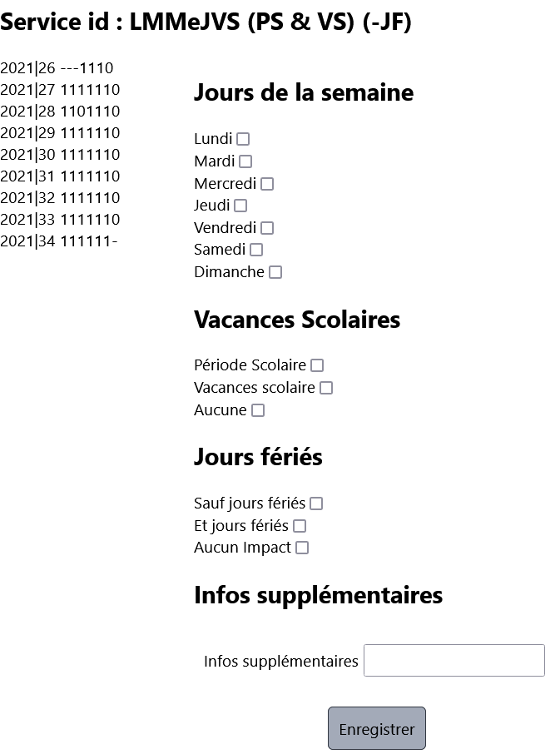Image resolution: width=560 pixels, height=754 pixels.
Task: Click the 2021|34 111111- week entry
Action: pos(59,241)
